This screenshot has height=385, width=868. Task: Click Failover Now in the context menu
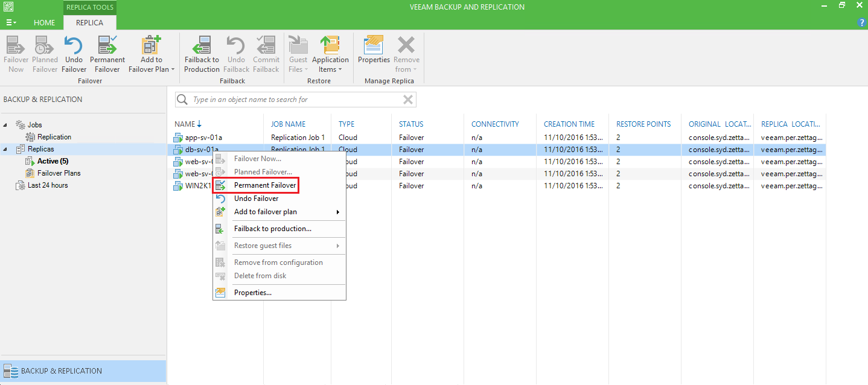click(279, 159)
